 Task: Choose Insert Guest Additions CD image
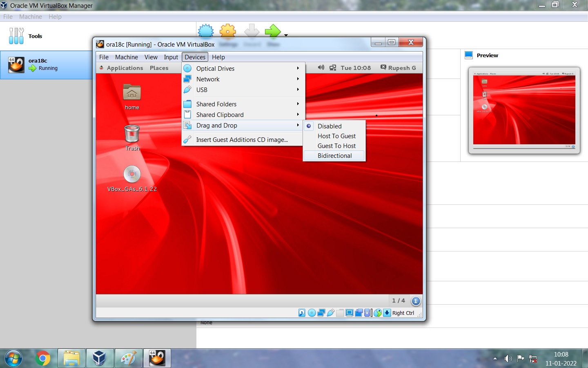coord(242,139)
